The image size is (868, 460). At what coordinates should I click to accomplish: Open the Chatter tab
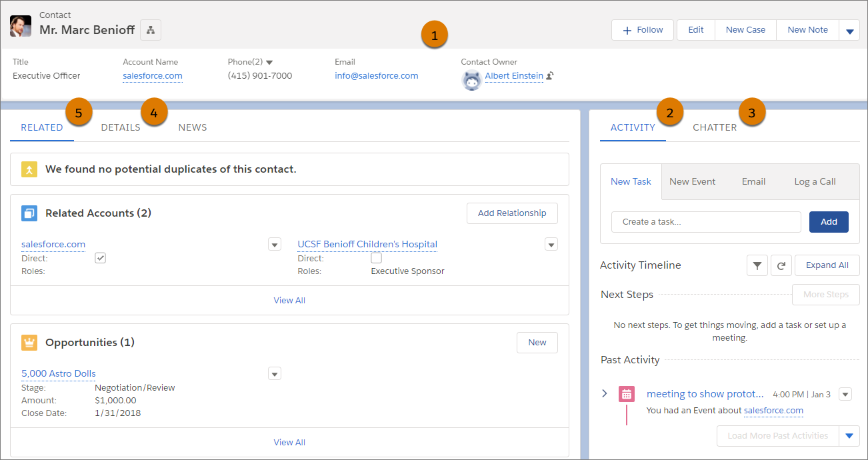[715, 127]
